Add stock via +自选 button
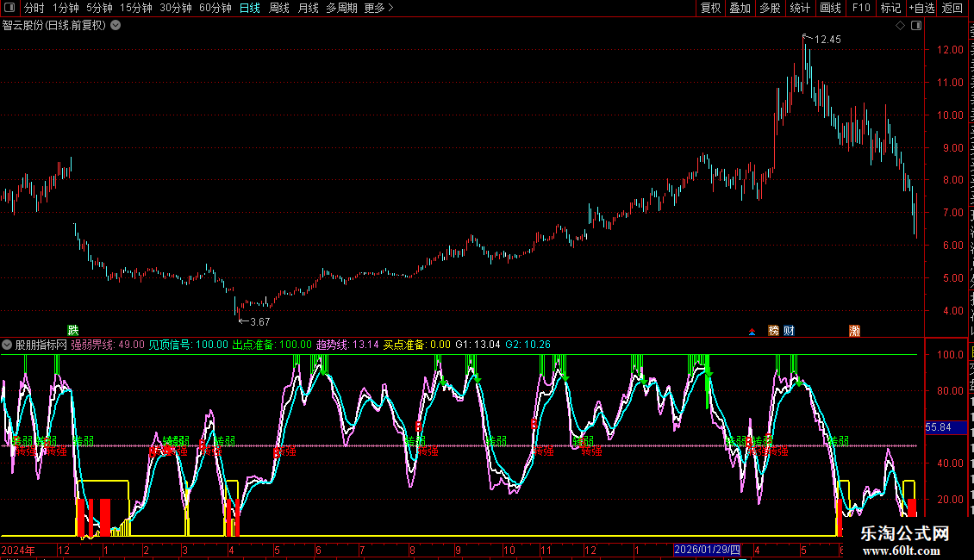 921,8
